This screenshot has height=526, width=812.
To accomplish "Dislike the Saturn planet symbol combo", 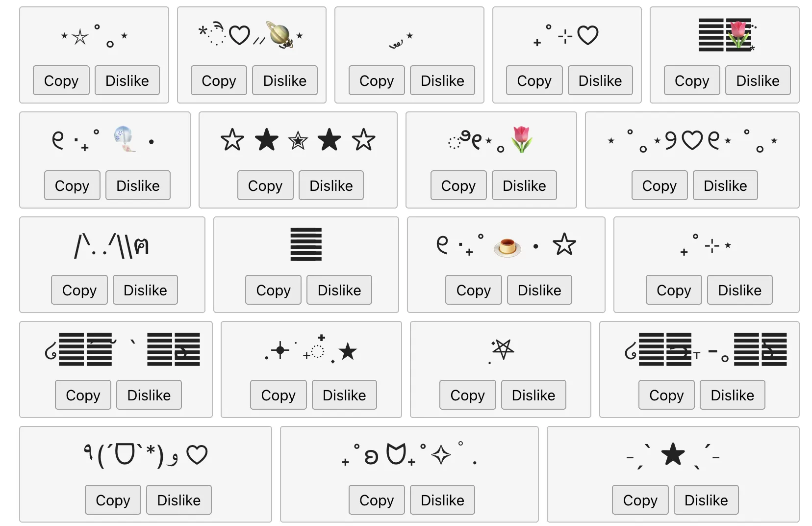I will (x=284, y=80).
